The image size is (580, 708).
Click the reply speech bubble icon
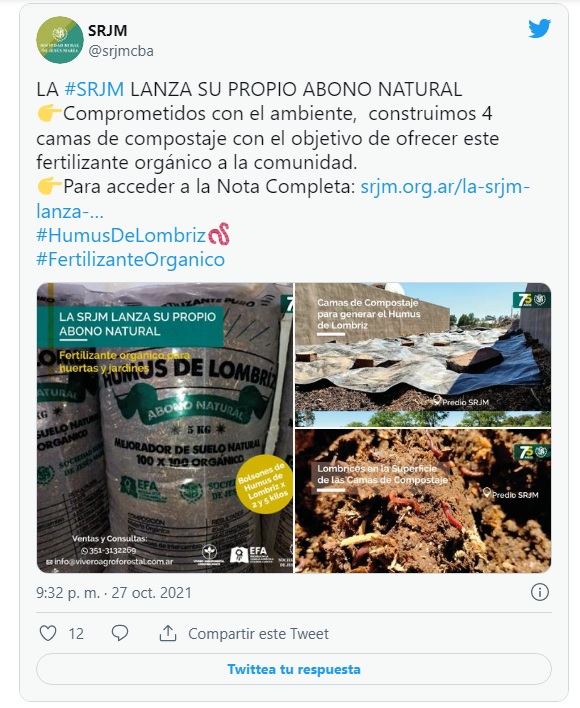click(120, 633)
